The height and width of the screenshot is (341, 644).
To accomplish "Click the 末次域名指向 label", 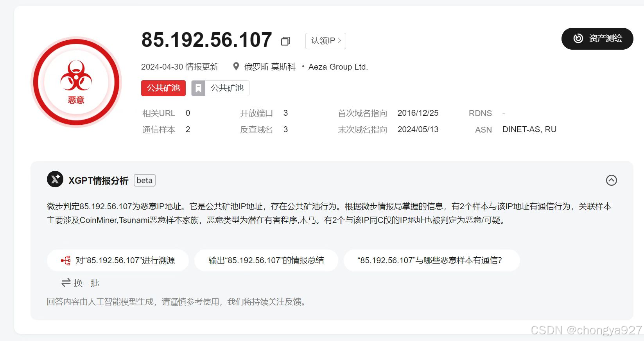I will tap(362, 130).
